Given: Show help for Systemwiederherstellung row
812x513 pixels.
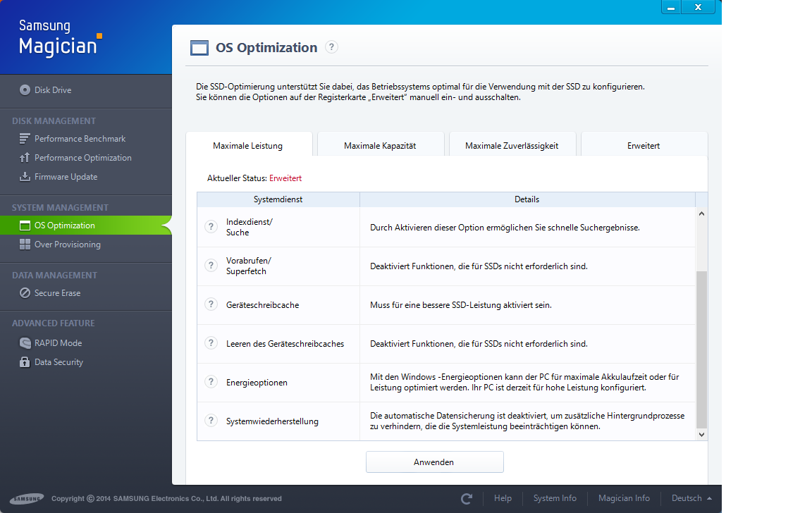Looking at the screenshot, I should tap(211, 421).
